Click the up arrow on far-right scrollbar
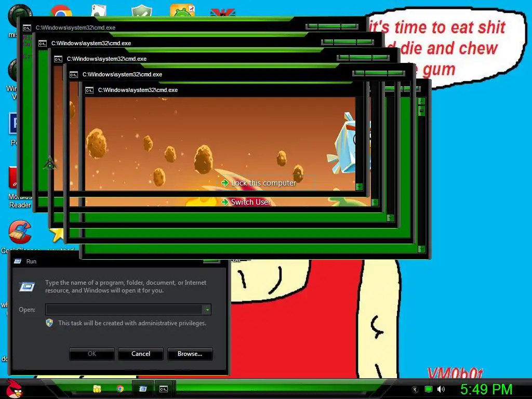The image size is (532, 399). [x=421, y=101]
